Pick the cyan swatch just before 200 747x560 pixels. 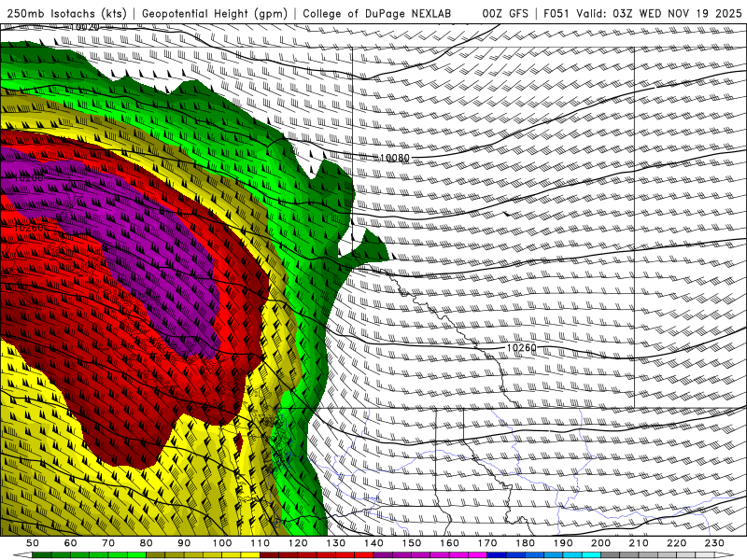(x=591, y=554)
